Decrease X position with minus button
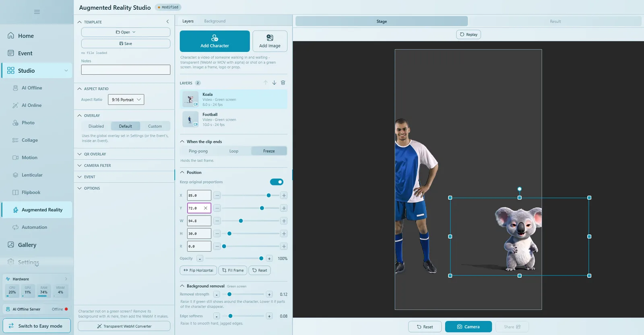This screenshot has width=644, height=335. coord(217,195)
